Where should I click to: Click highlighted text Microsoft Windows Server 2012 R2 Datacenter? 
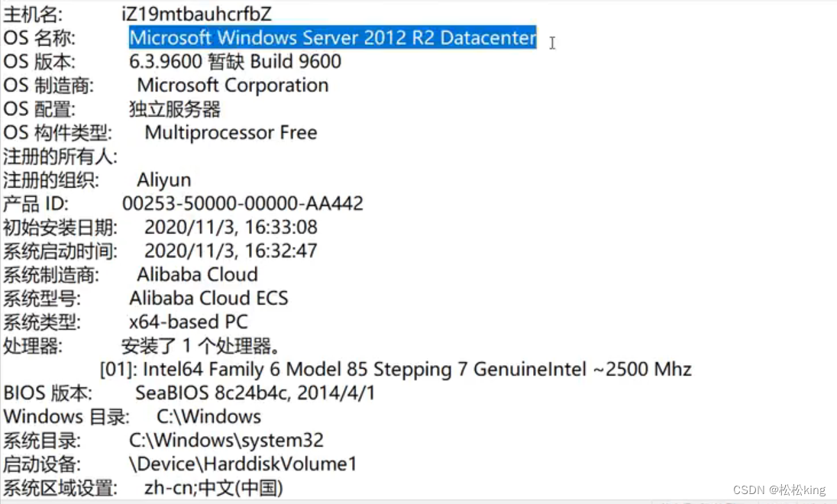332,37
